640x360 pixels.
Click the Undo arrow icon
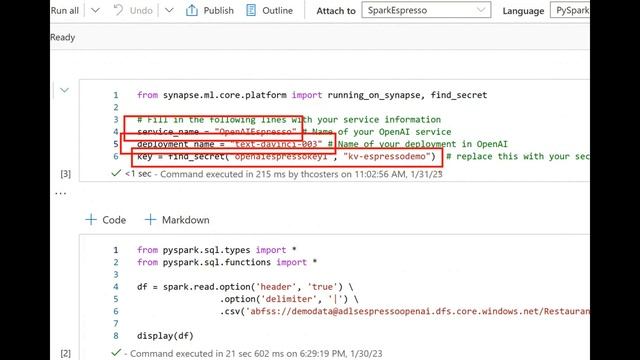[118, 10]
